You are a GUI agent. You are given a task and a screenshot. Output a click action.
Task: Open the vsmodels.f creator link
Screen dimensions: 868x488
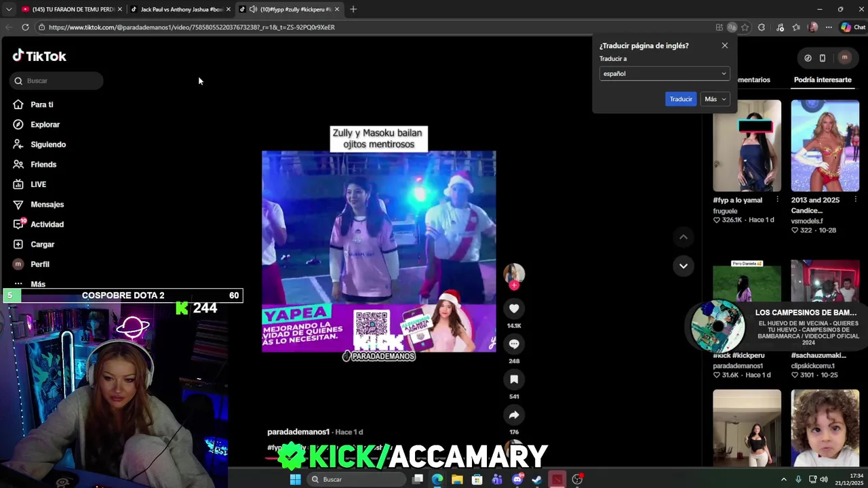point(807,221)
